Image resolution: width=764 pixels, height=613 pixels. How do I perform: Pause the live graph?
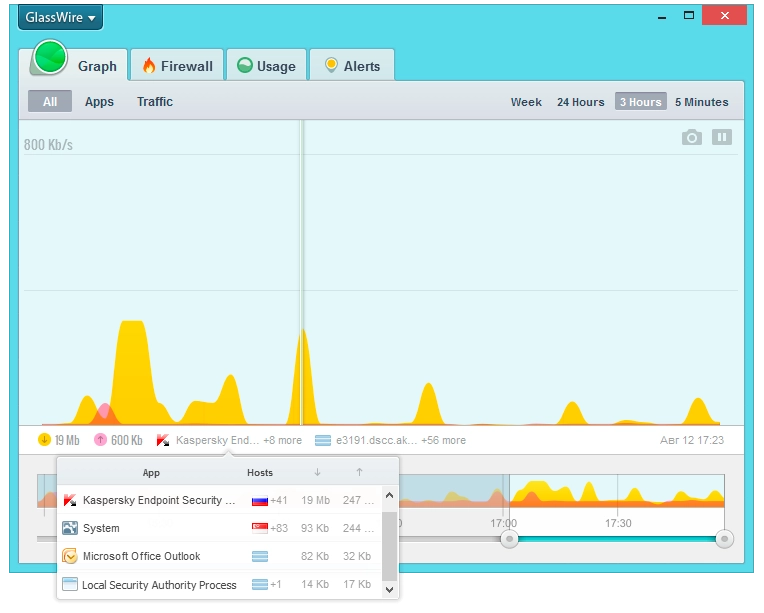(x=722, y=137)
